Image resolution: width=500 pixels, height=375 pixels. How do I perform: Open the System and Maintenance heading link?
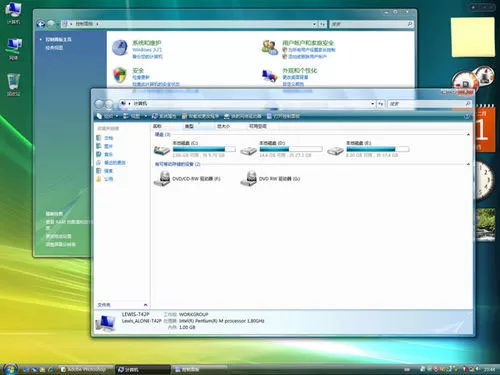[147, 43]
